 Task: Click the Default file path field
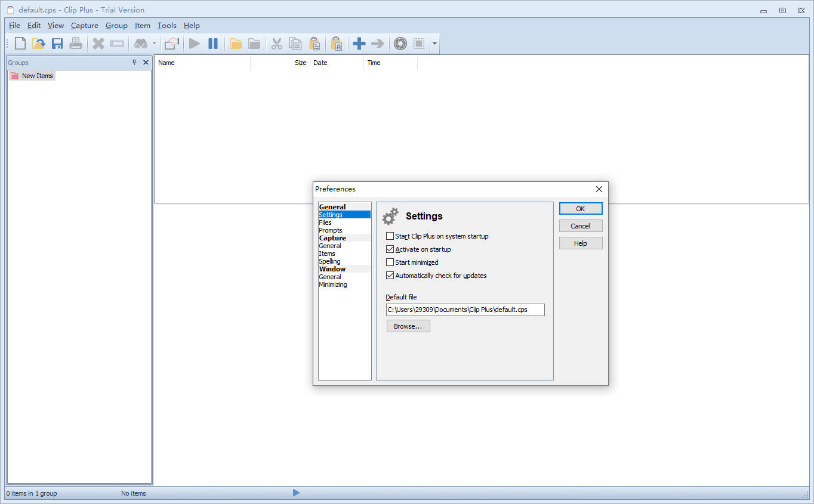465,310
